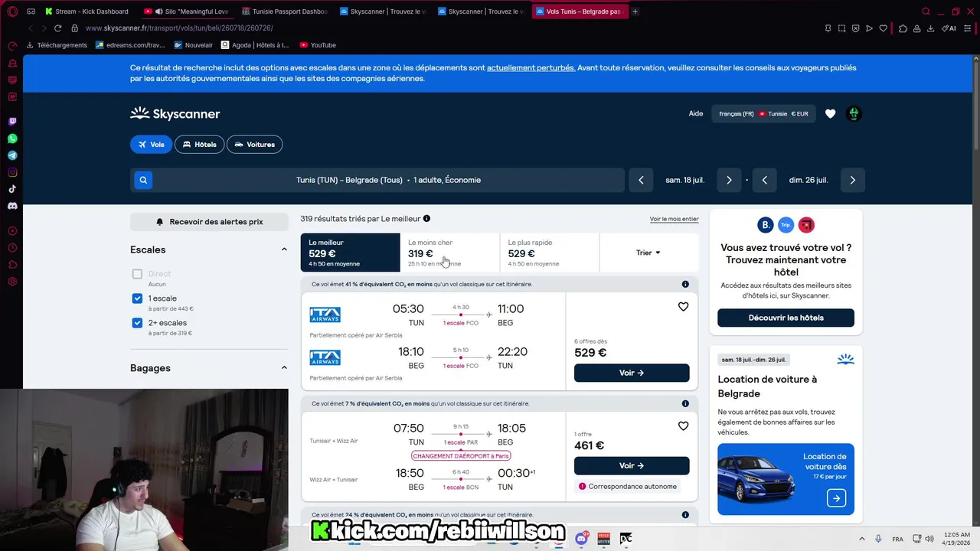980x551 pixels.
Task: Go to previous departure date
Action: click(641, 181)
